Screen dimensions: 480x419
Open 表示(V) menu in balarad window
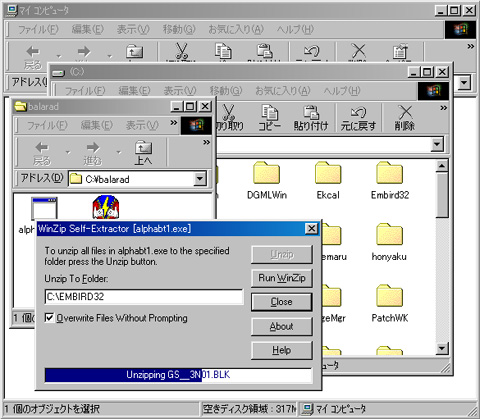pos(142,125)
